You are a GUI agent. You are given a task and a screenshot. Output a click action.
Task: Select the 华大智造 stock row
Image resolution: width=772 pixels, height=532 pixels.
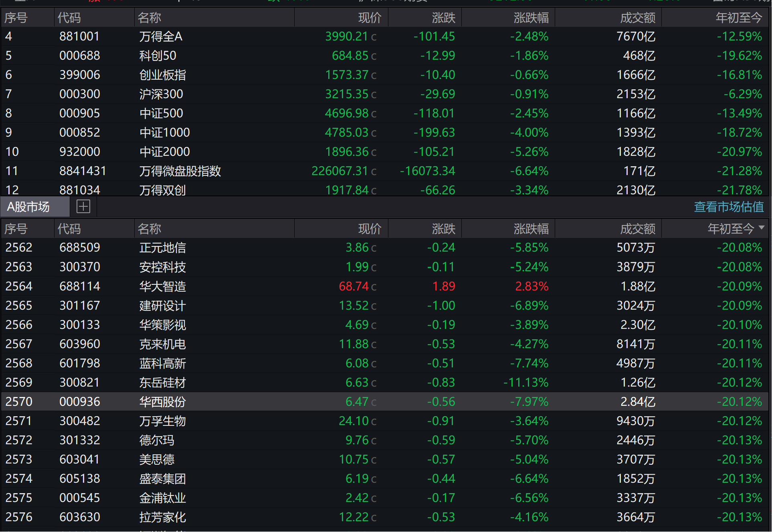162,286
